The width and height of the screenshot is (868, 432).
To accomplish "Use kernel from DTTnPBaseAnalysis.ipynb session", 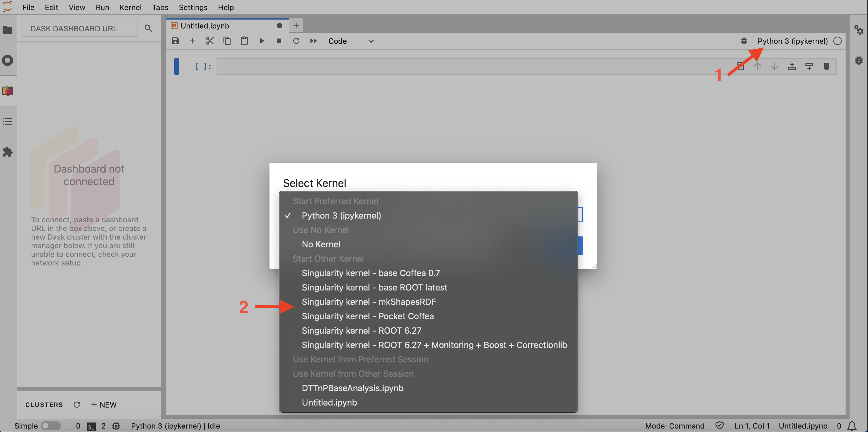I will [428, 388].
